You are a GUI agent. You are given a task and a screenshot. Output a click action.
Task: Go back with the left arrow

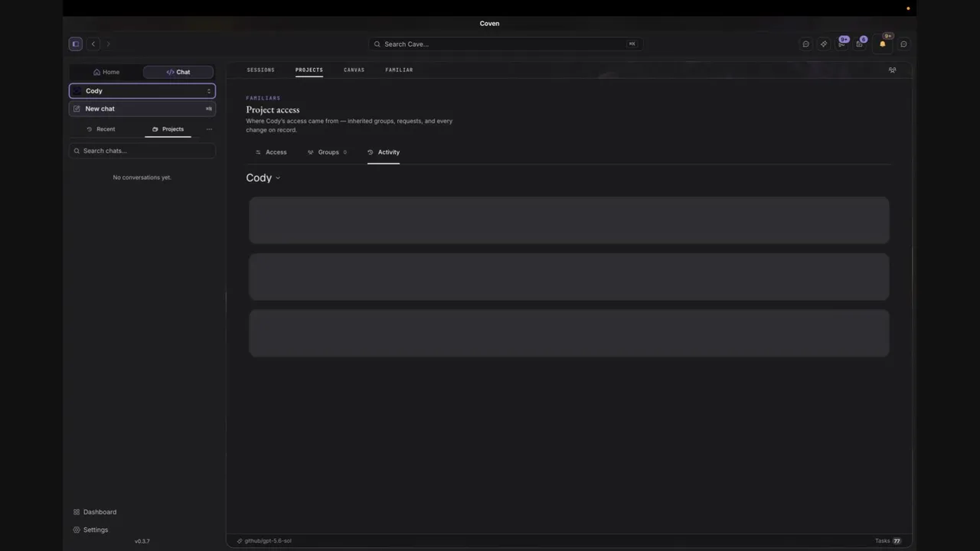pyautogui.click(x=93, y=44)
